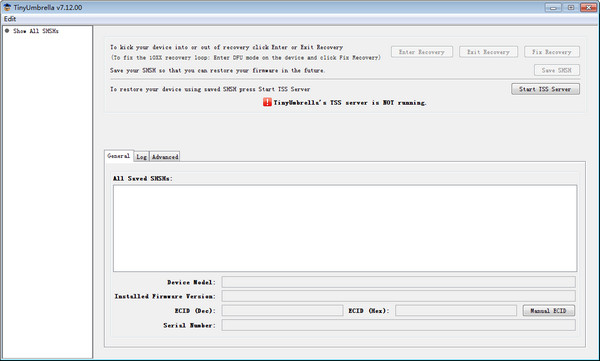Viewport: 600px width, 361px height.
Task: Click the Start TSS Server button
Action: point(545,89)
